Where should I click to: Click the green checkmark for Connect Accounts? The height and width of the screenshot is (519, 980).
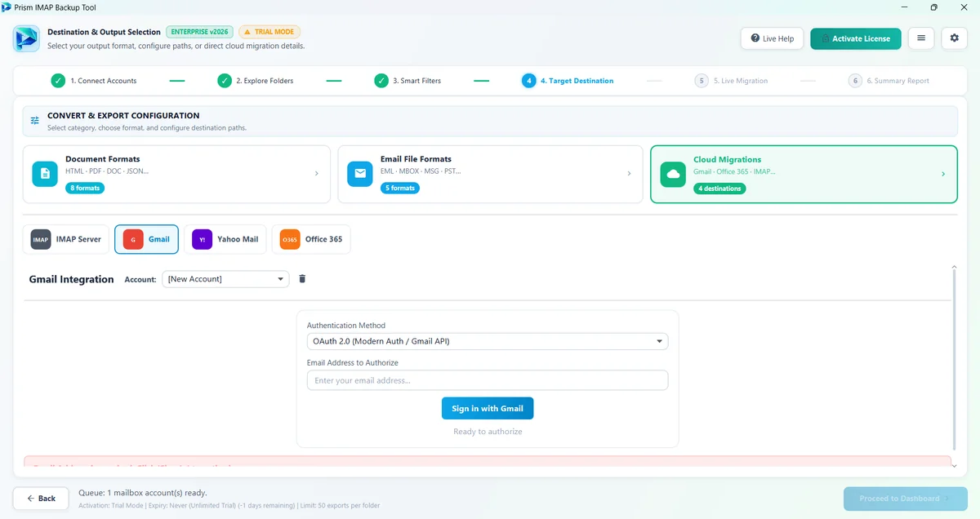point(58,81)
